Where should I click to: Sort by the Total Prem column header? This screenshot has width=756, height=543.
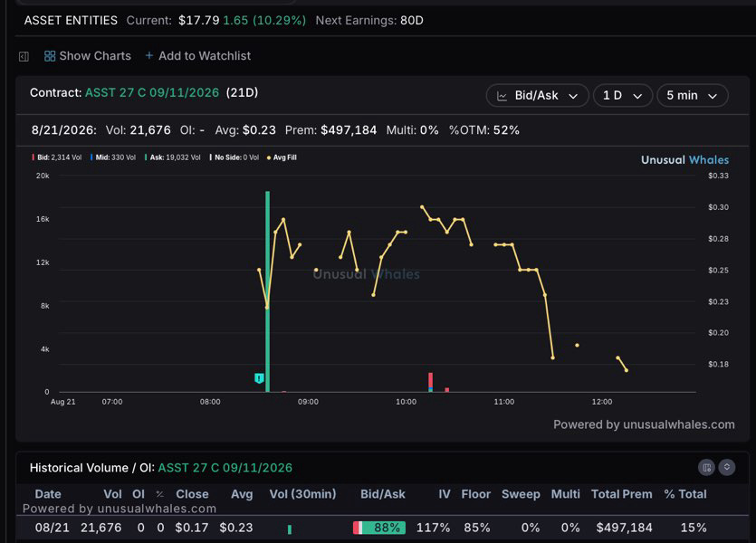coord(621,494)
